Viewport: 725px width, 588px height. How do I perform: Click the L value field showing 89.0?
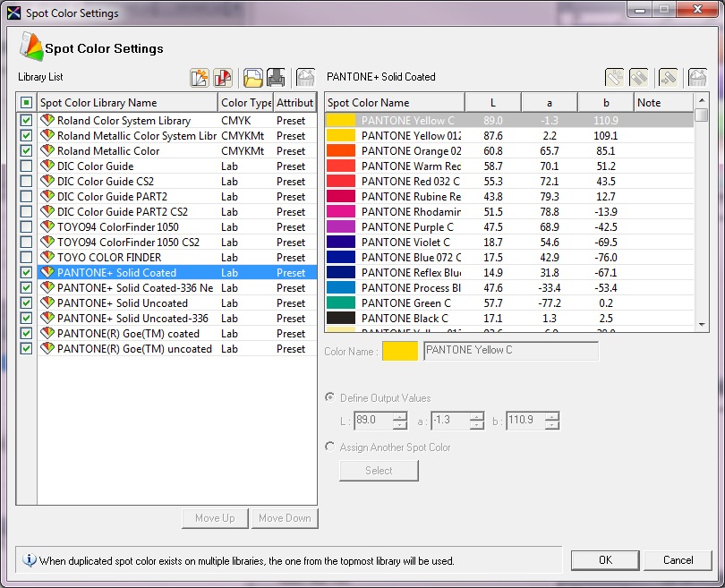[x=374, y=421]
